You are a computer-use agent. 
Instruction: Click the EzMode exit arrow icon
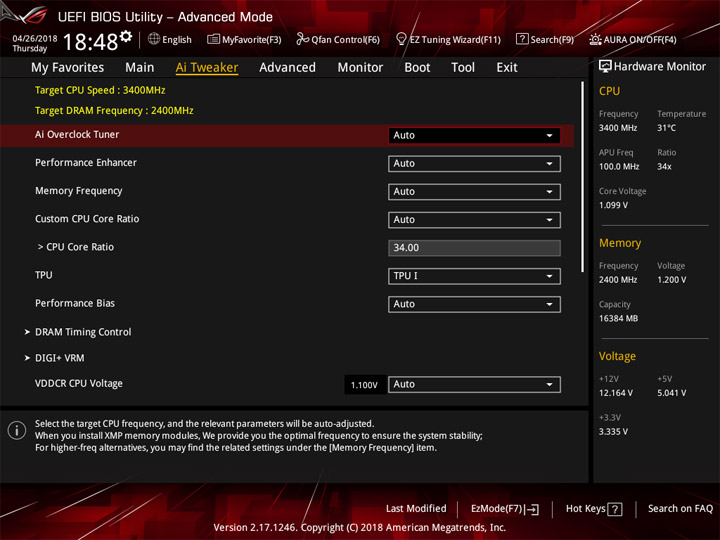(532, 509)
